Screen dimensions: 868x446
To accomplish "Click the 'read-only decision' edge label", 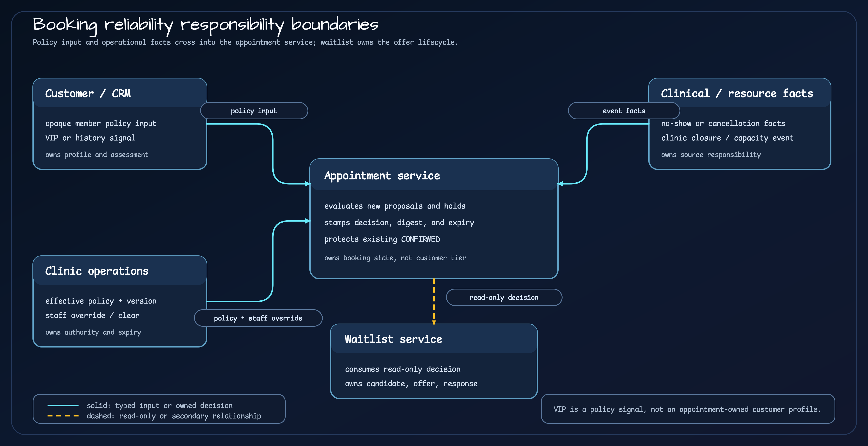I will pos(504,298).
